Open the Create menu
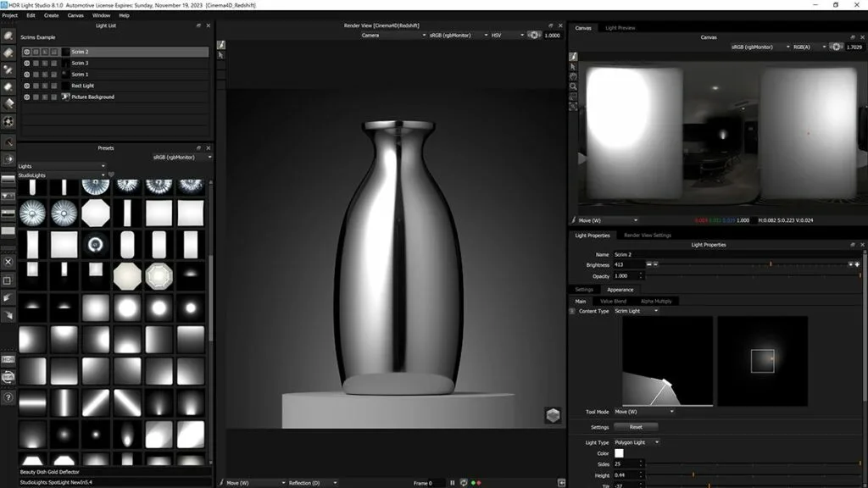The image size is (868, 488). coord(52,15)
